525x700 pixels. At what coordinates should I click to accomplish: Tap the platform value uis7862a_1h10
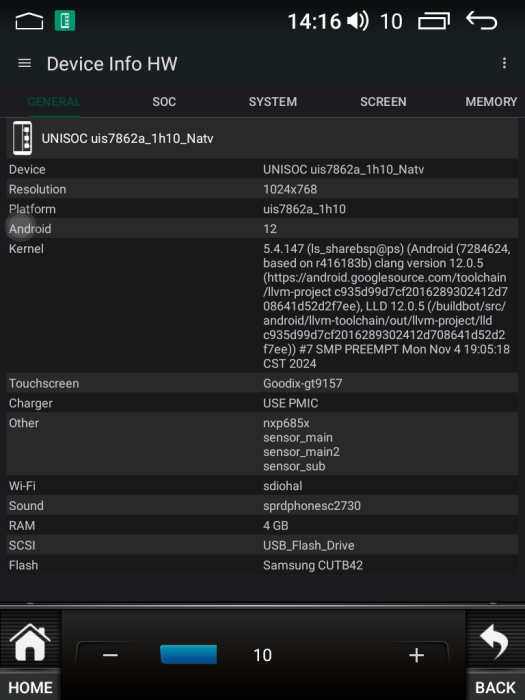(304, 209)
